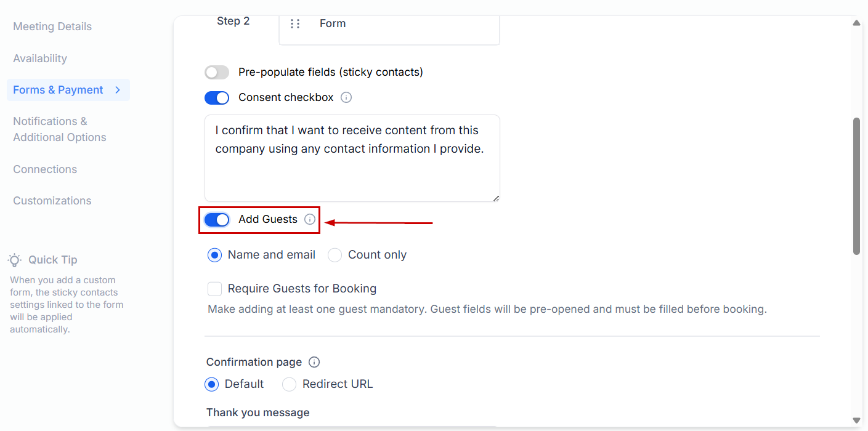Click the info icon beside Add Guests

click(x=310, y=219)
